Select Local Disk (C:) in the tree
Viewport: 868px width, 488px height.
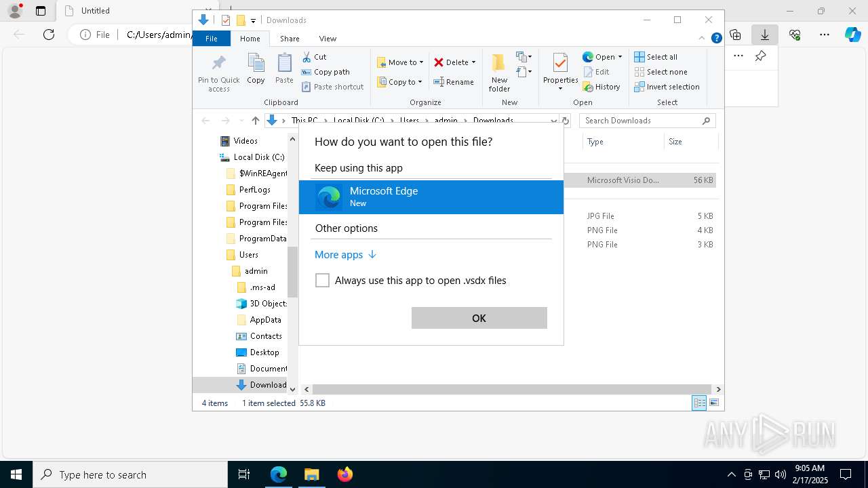[252, 157]
